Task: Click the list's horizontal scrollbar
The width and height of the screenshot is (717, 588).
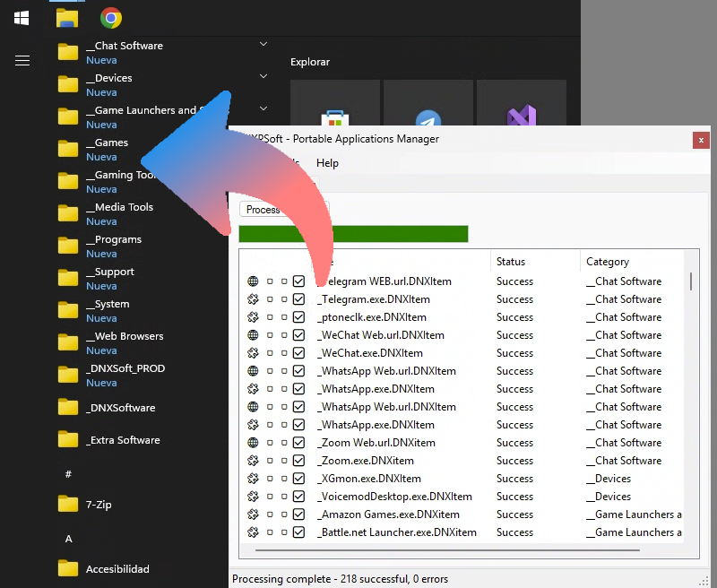Action: point(447,550)
